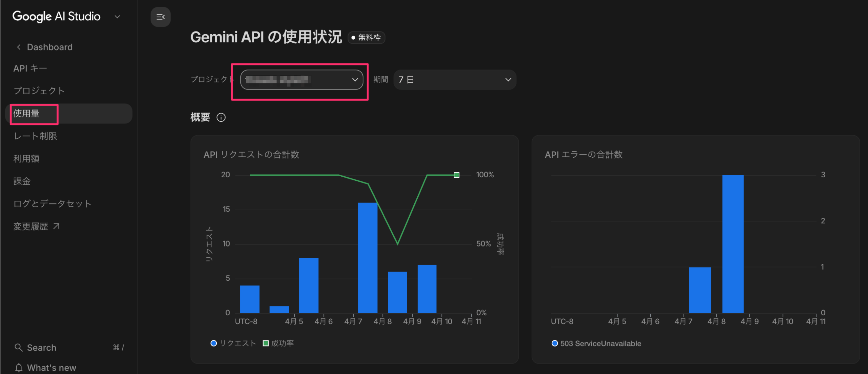
Task: Open 変更履歴 external link arrow icon
Action: pyautogui.click(x=57, y=226)
